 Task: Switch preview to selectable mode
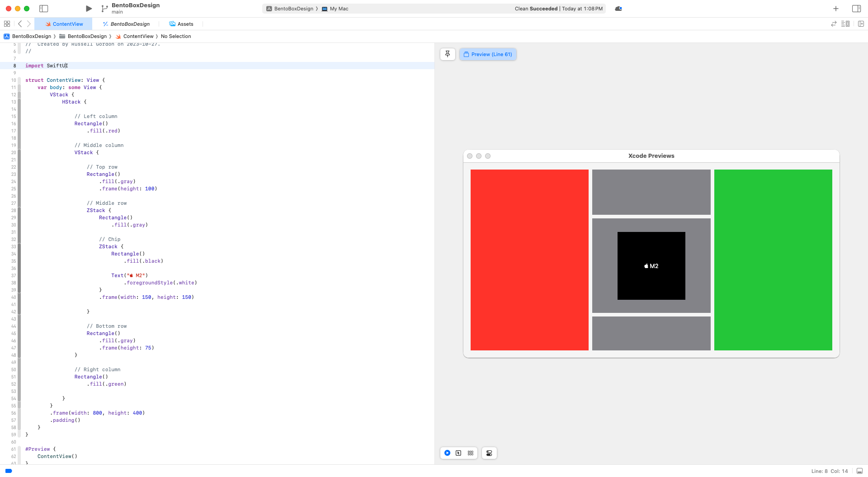pos(458,453)
